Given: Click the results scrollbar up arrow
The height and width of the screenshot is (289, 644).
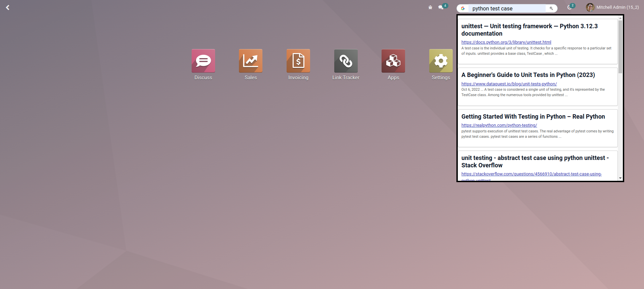Looking at the screenshot, I should click(x=620, y=18).
